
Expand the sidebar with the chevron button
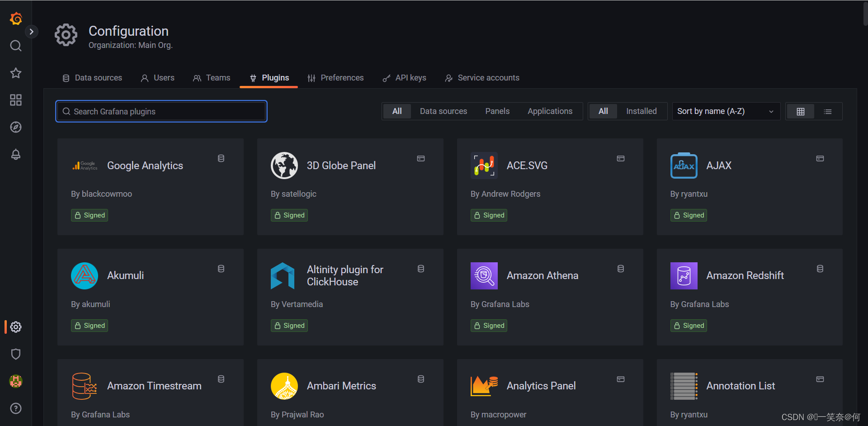[31, 32]
